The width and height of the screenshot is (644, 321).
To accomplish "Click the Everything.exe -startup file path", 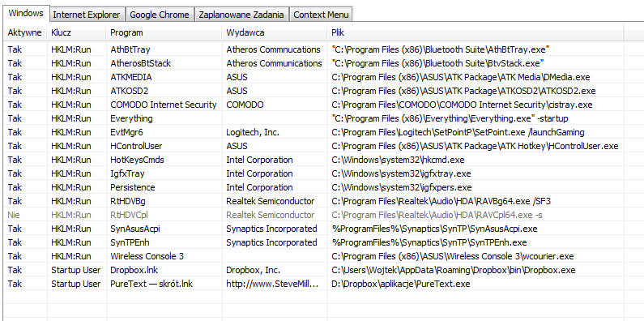I will 450,118.
